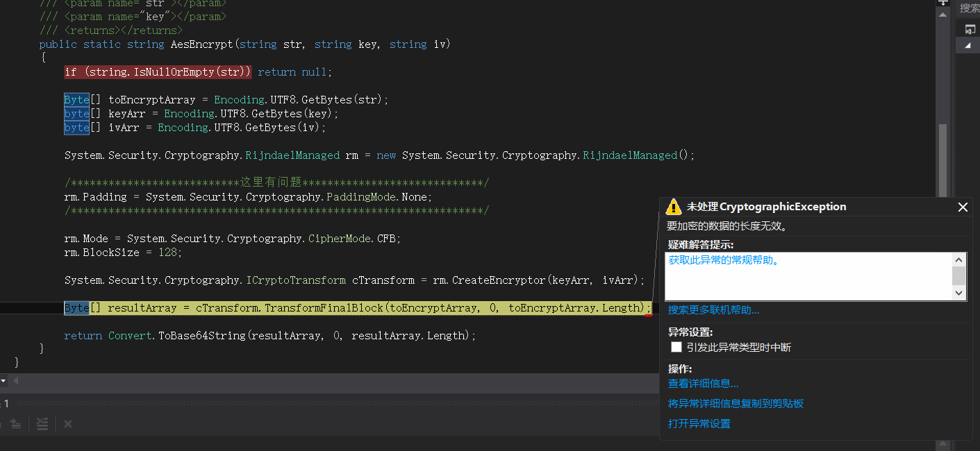Click RijndaelManaged after new keyword

(x=630, y=155)
